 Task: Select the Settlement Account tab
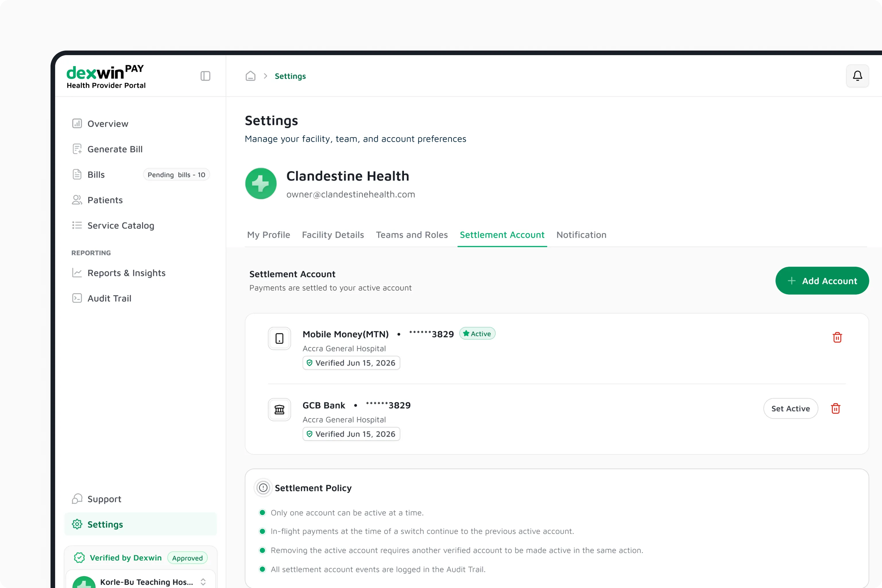(502, 235)
